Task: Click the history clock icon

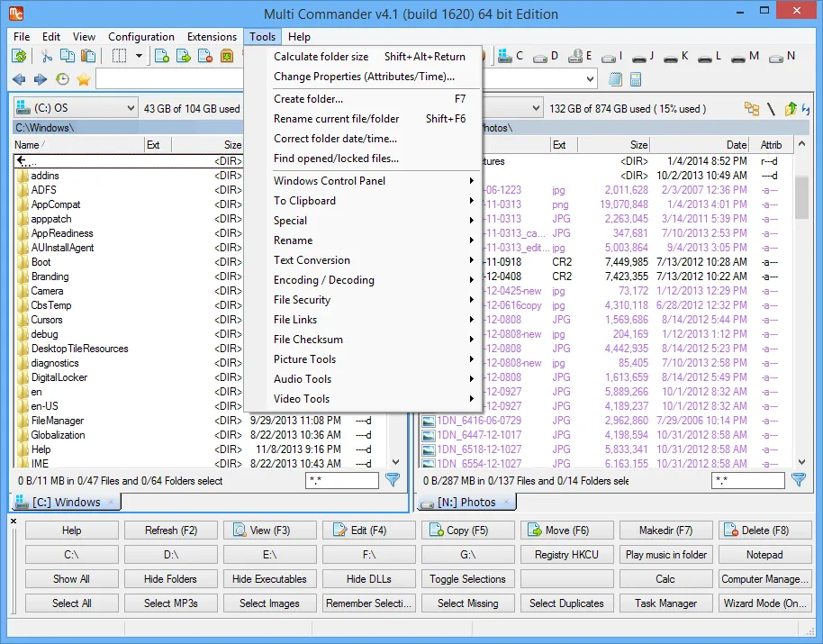Action: (63, 80)
